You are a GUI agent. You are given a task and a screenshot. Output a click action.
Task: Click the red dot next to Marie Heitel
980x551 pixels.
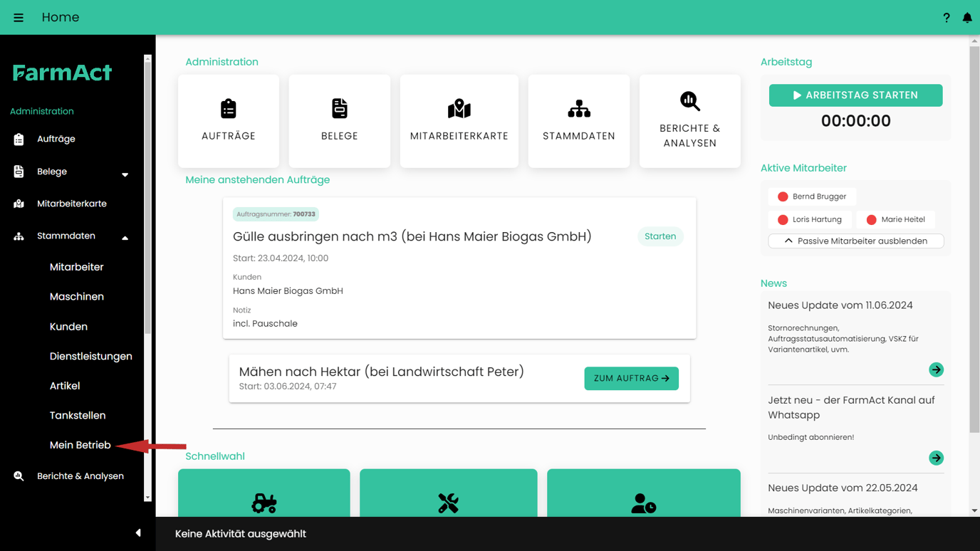(x=870, y=219)
